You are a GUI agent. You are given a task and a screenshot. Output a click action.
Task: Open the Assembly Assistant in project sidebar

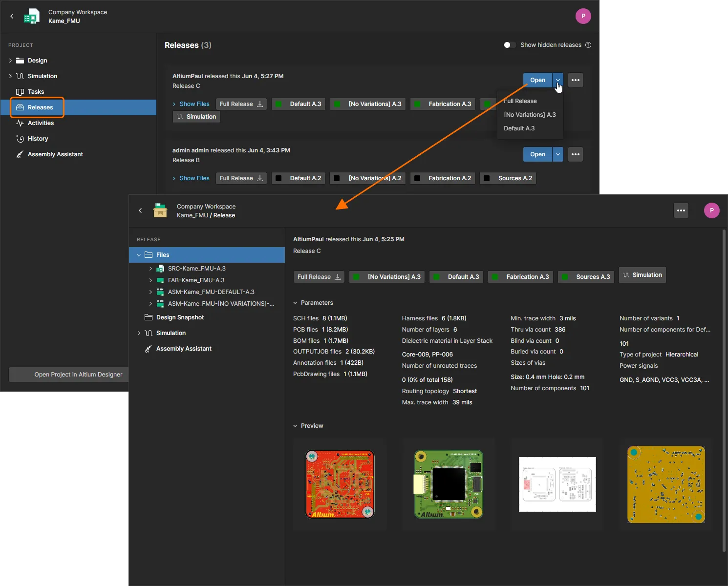tap(55, 154)
